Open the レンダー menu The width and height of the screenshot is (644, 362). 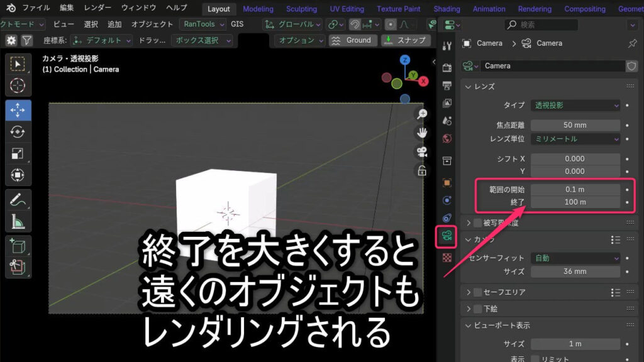click(97, 8)
